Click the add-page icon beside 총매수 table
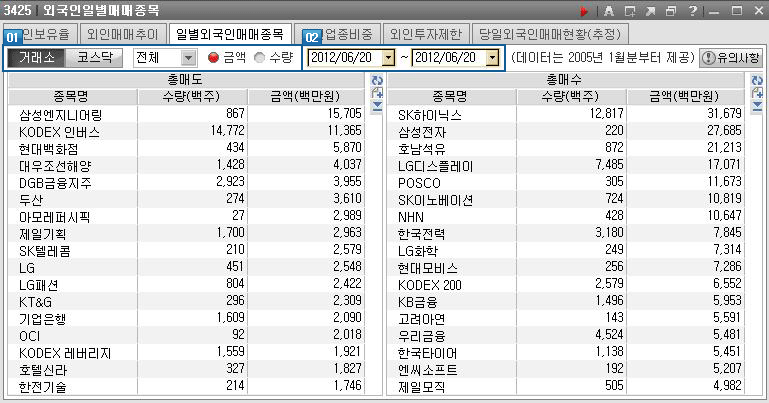The image size is (769, 403). (x=757, y=93)
